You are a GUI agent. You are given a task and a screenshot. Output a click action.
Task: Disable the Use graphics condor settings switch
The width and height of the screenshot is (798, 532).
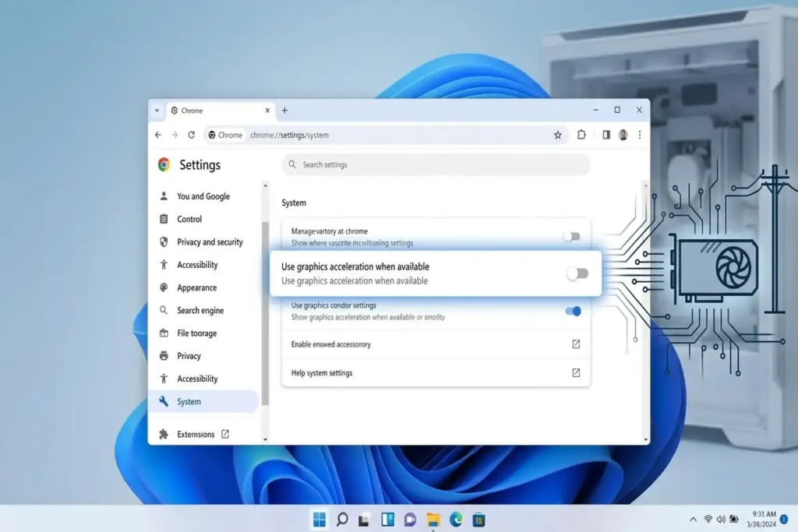[573, 311]
